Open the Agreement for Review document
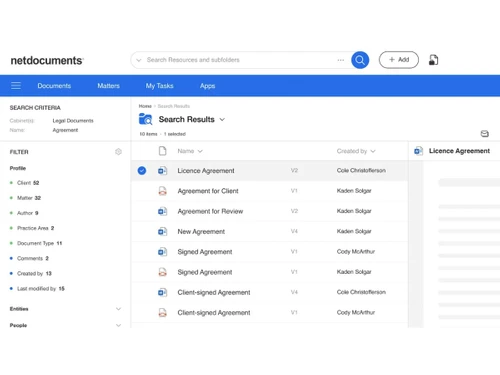 pos(210,211)
